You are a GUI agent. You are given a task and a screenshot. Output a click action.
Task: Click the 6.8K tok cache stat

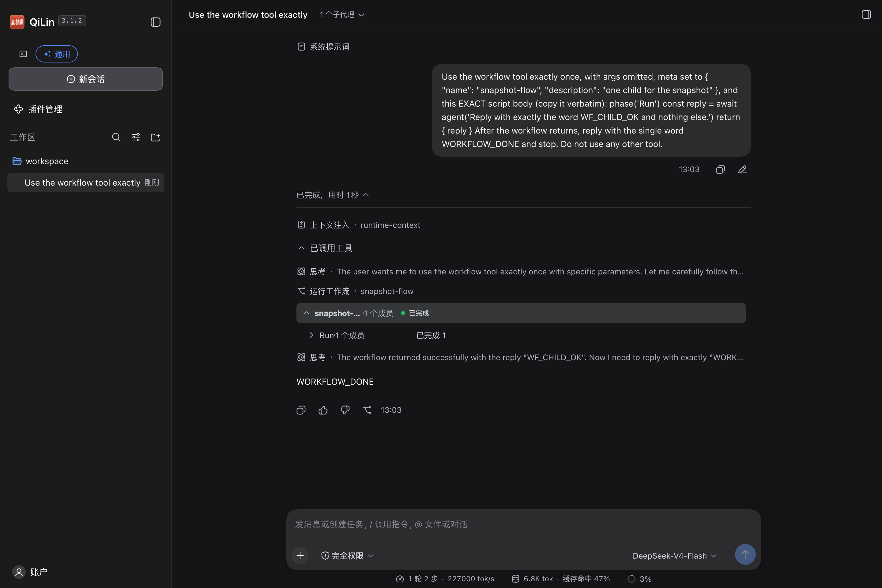point(561,579)
